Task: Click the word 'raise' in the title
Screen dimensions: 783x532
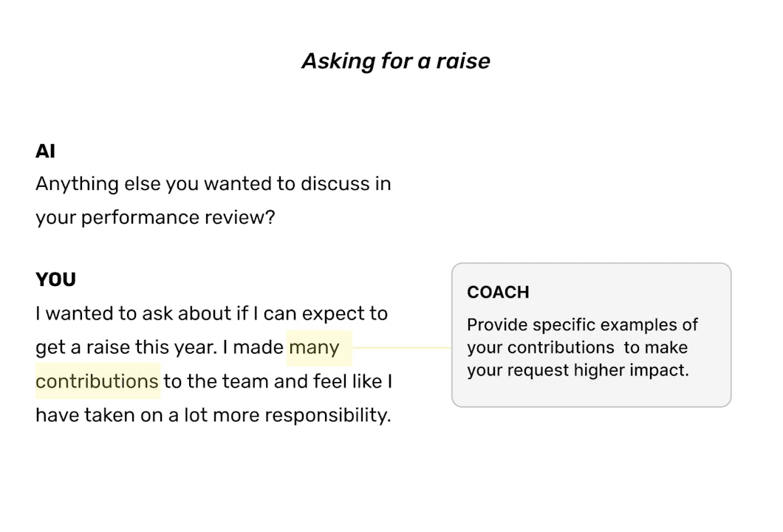Action: [462, 61]
